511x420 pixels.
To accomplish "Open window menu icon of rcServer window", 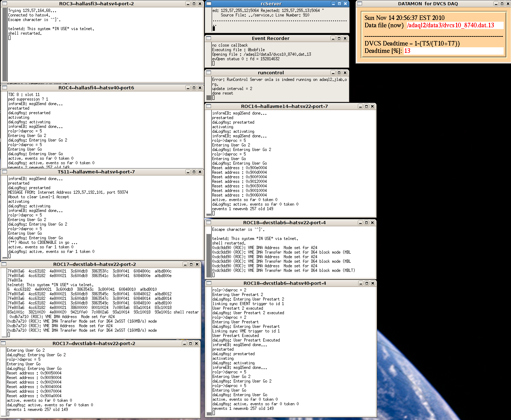I will coord(209,4).
